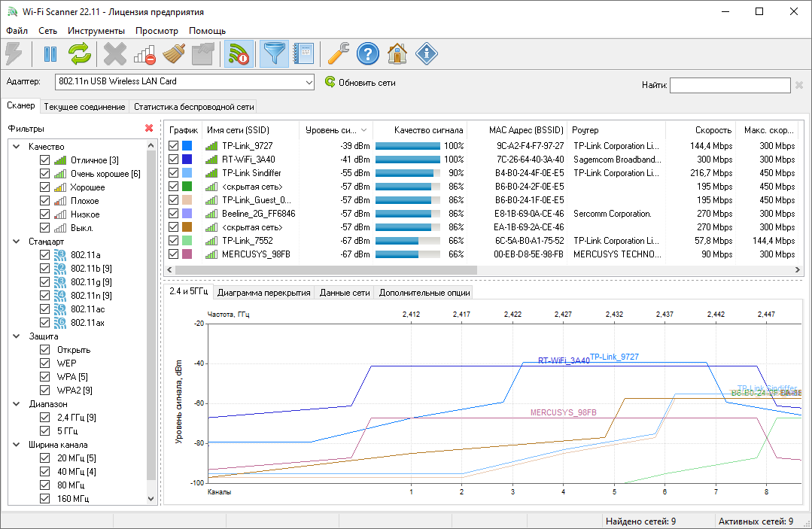Disable the WPA2 [9] security filter

44,391
